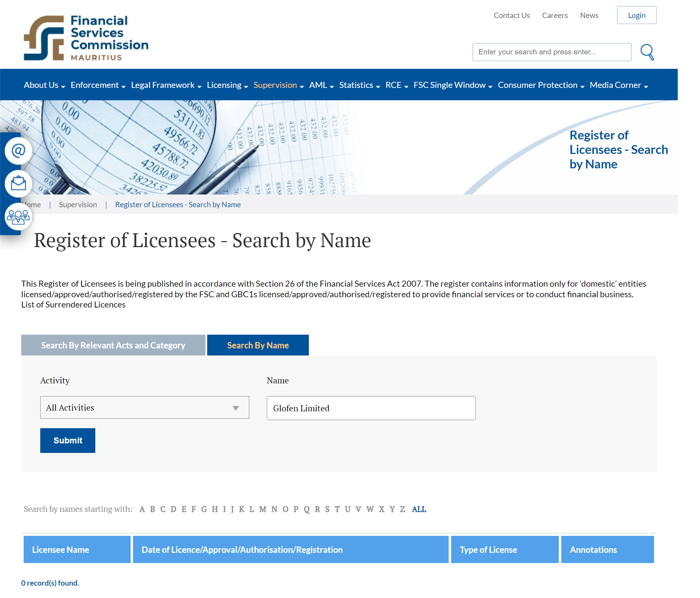Viewport: 700px width, 598px height.
Task: Click the email/contact icon on sidebar
Action: click(x=17, y=150)
